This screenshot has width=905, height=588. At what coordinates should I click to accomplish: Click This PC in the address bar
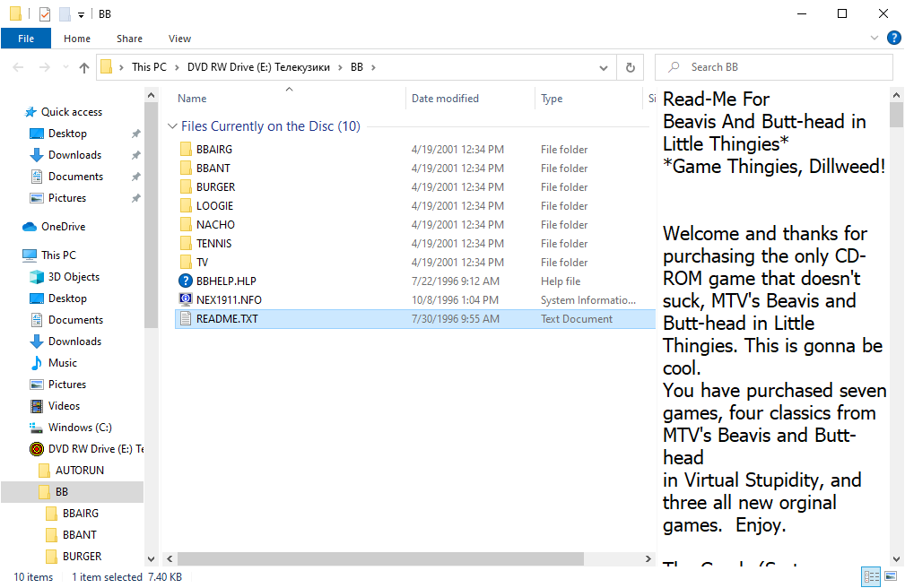tap(149, 67)
